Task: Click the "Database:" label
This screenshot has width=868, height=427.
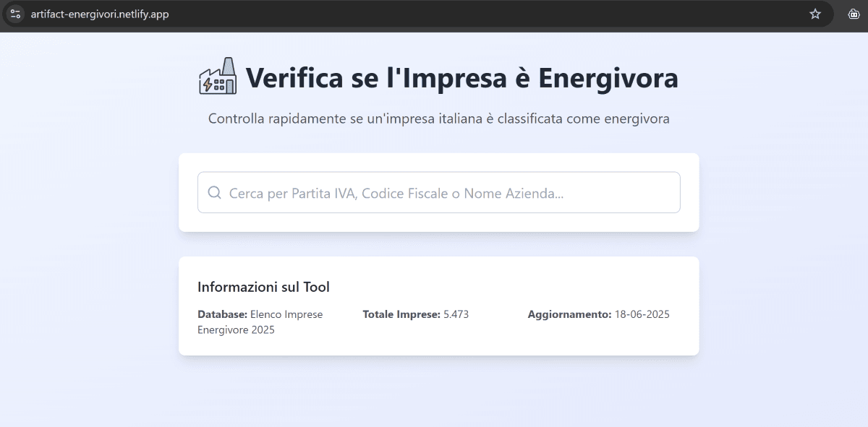Action: 223,314
